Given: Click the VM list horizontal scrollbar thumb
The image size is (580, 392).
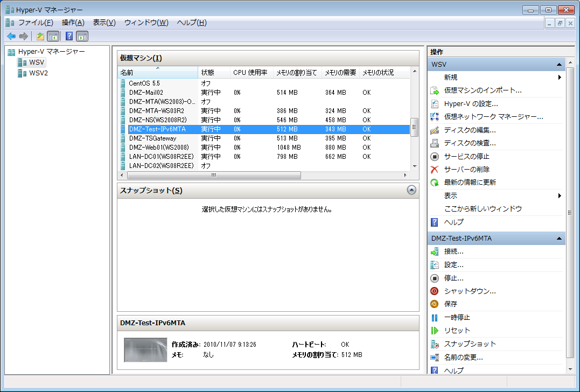Looking at the screenshot, I should coord(214,176).
